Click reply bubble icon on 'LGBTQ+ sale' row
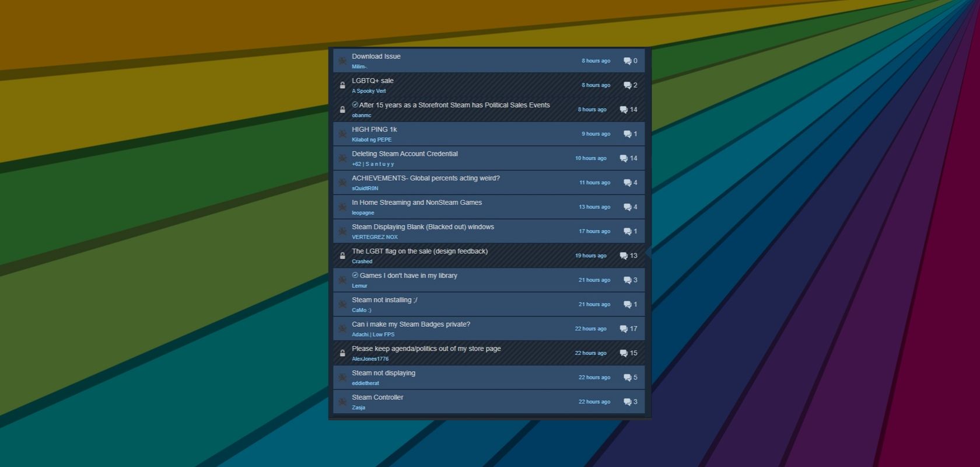Viewport: 980px width, 467px height. point(627,85)
